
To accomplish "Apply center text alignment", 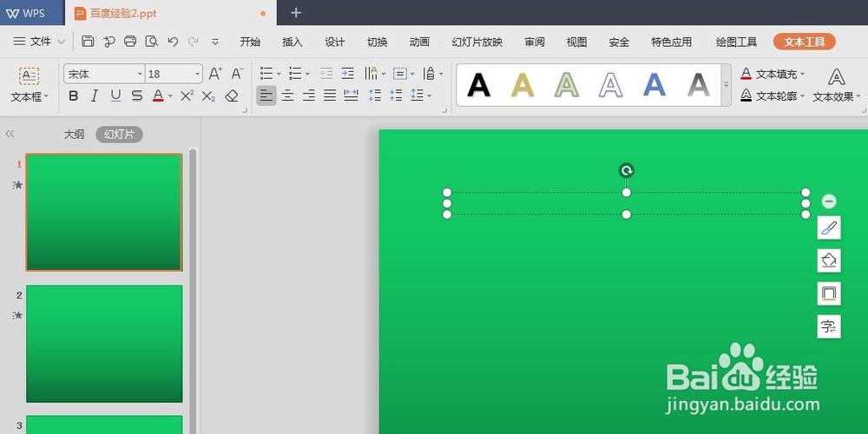I will (x=287, y=95).
